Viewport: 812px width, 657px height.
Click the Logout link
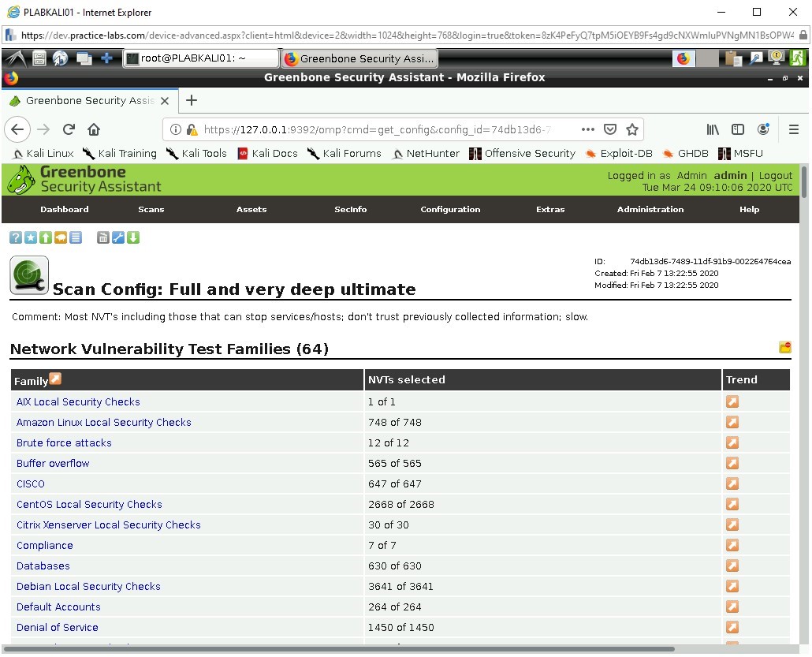pos(776,175)
